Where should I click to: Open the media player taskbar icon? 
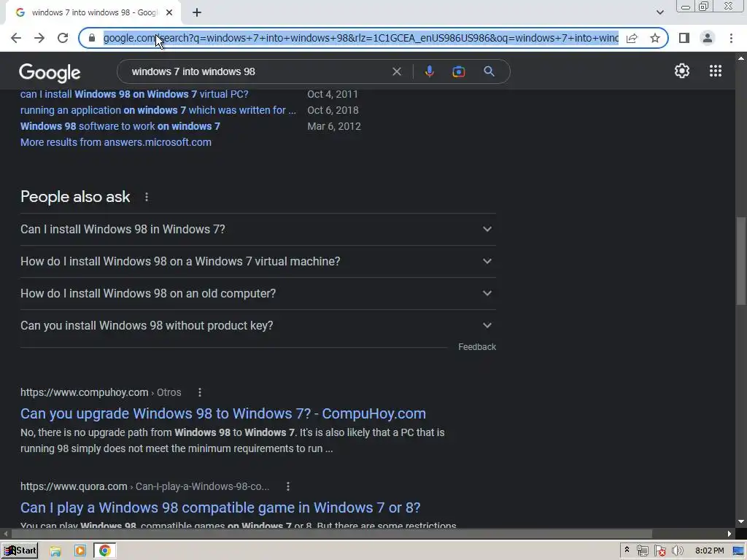click(80, 551)
